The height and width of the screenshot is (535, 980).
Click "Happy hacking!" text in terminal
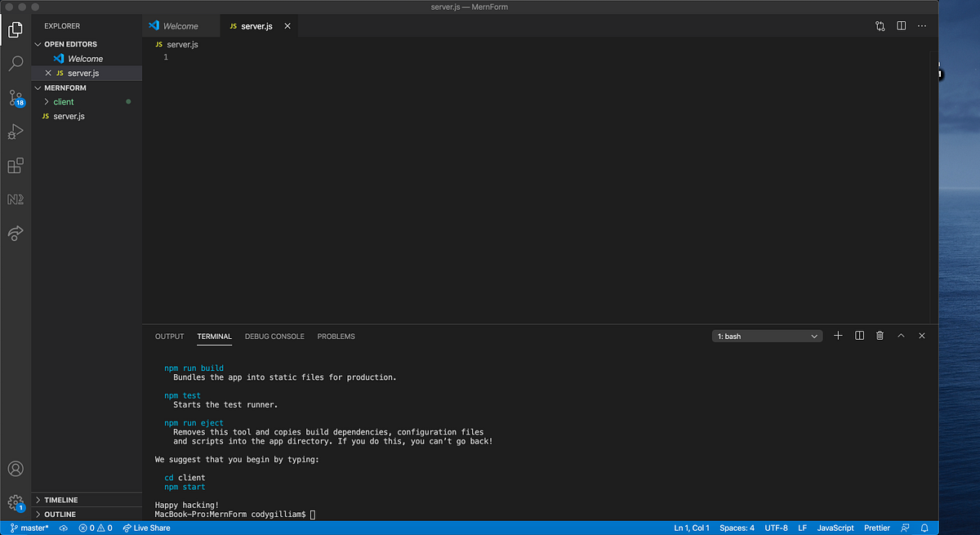187,506
